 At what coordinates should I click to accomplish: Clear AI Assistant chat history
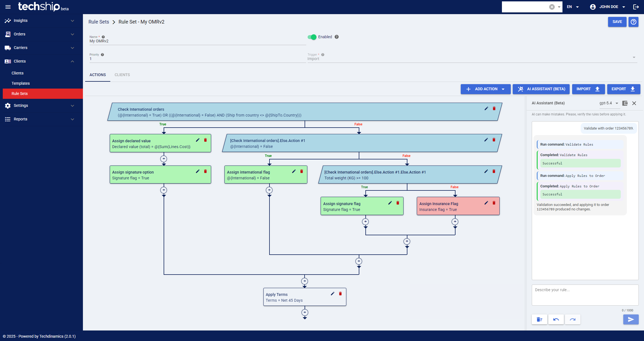[x=539, y=319]
